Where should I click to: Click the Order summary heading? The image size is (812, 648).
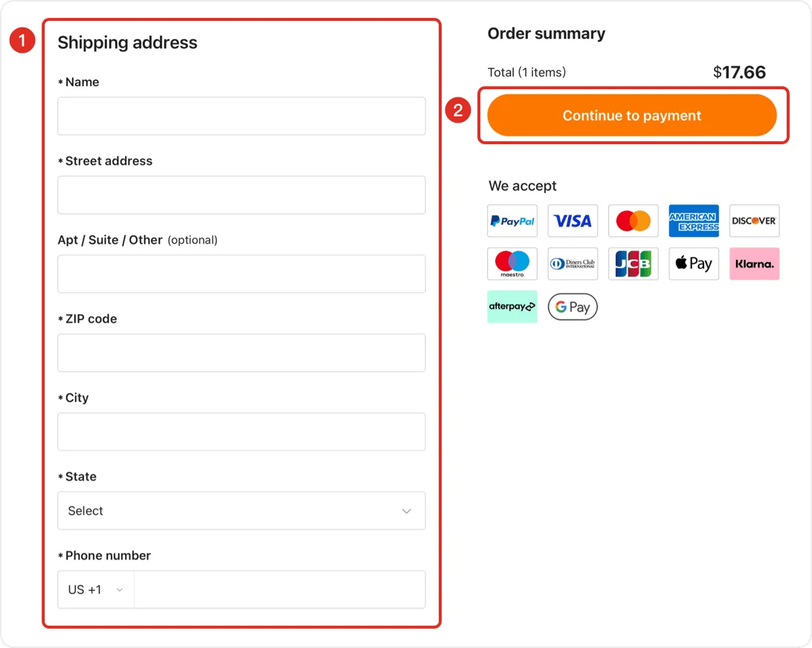pos(546,33)
